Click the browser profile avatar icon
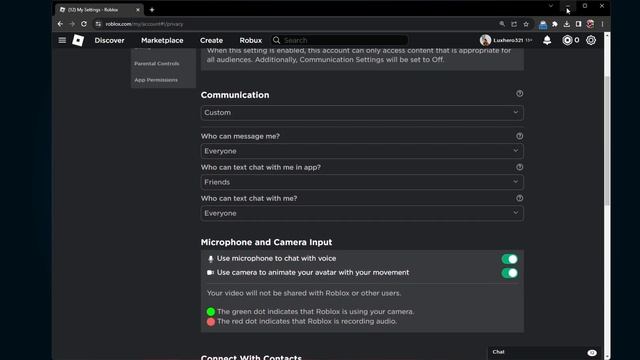 [590, 24]
